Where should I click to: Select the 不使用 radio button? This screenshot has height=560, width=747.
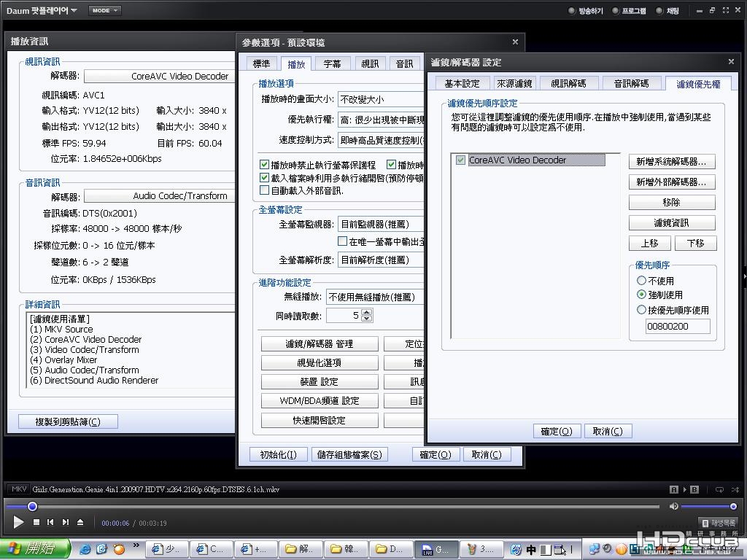tap(641, 281)
